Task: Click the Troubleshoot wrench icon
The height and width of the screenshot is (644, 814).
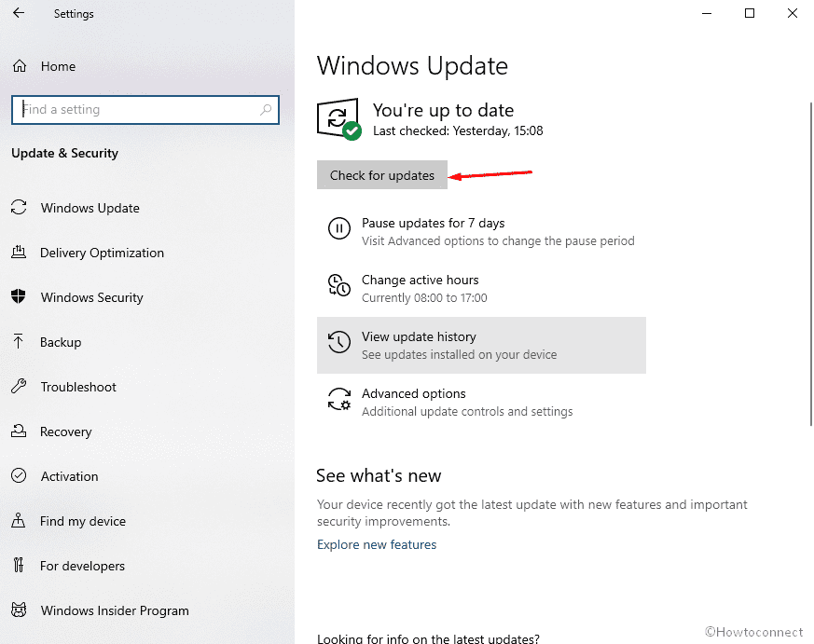Action: [x=19, y=386]
